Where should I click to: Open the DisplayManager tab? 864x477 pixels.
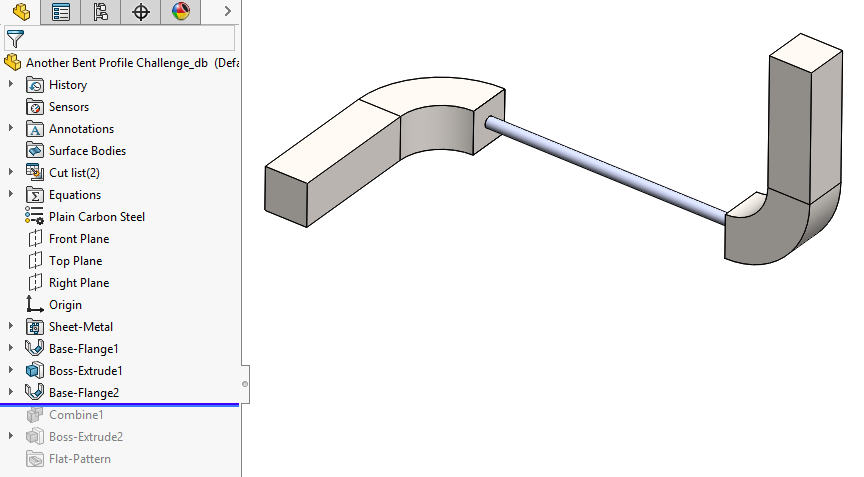(x=181, y=12)
